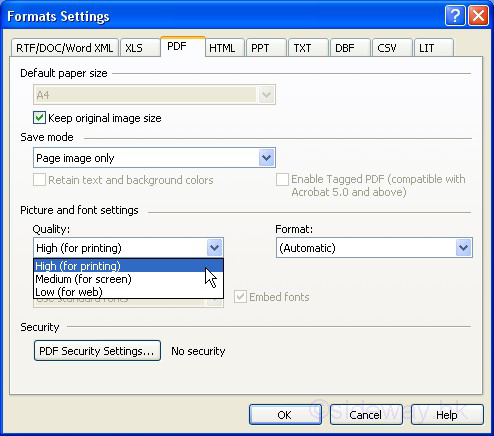
Task: Collapse the Quality dropdown via its arrow
Action: click(214, 248)
